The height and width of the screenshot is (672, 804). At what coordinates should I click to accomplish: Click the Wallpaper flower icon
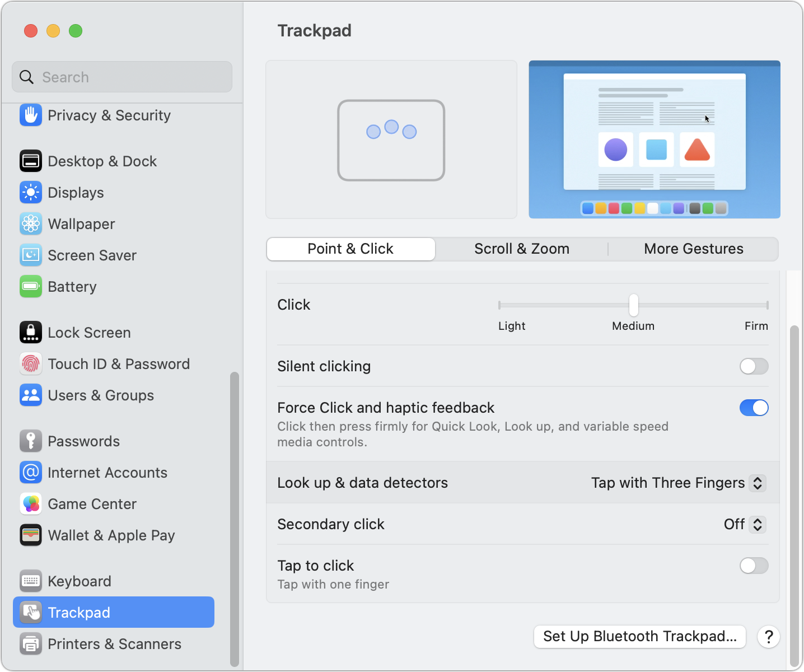click(x=31, y=223)
